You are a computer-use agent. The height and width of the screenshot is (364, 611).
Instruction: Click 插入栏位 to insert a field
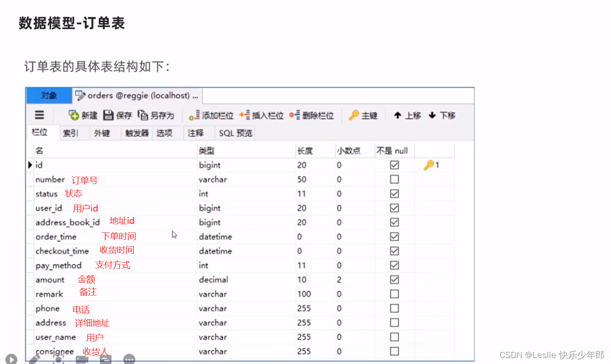tap(262, 116)
